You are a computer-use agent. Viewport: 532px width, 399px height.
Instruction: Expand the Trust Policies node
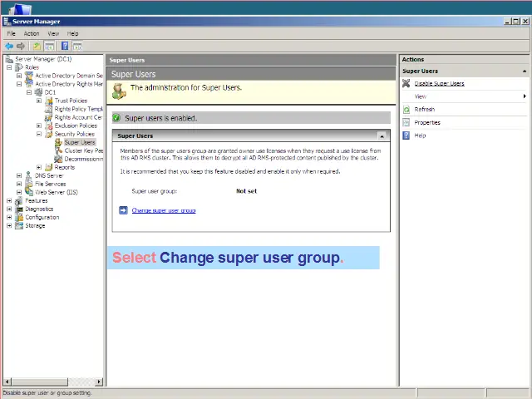[39, 101]
